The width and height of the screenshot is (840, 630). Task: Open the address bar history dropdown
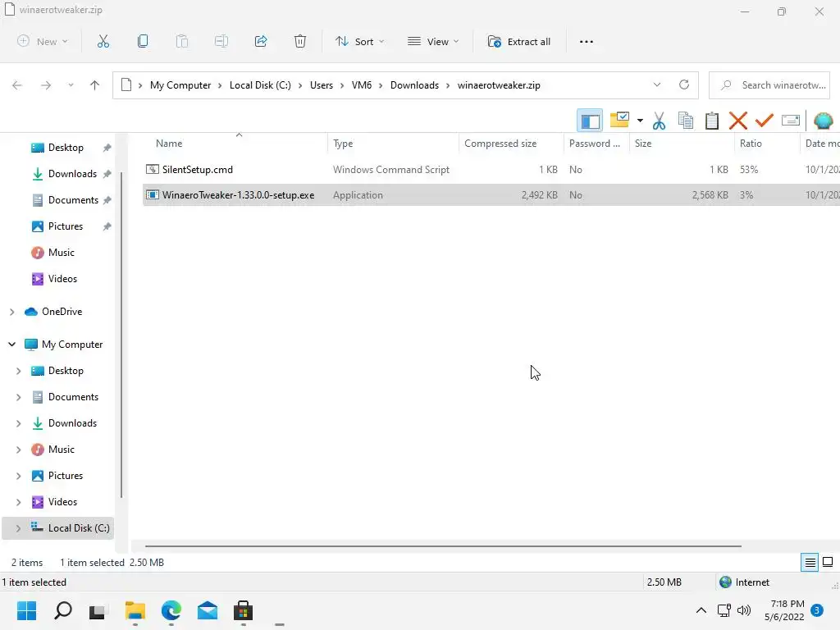tap(657, 84)
